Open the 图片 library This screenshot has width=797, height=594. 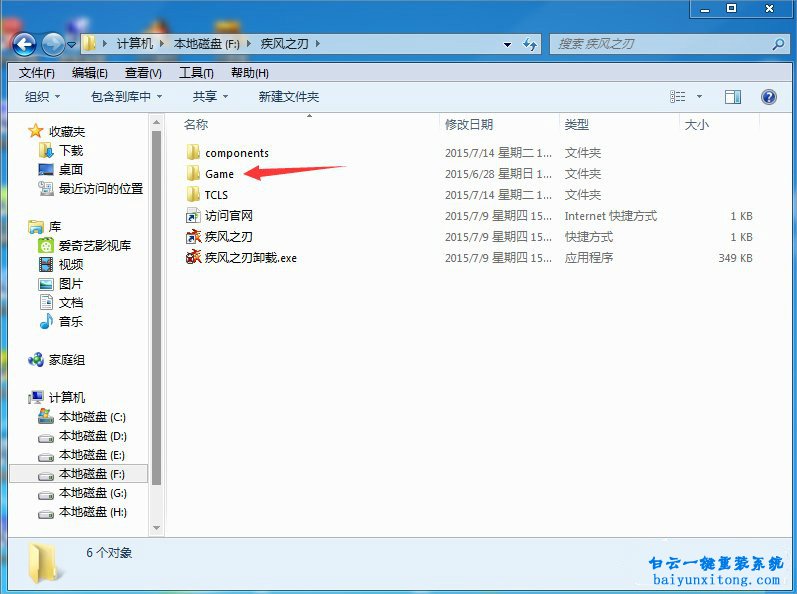[71, 284]
